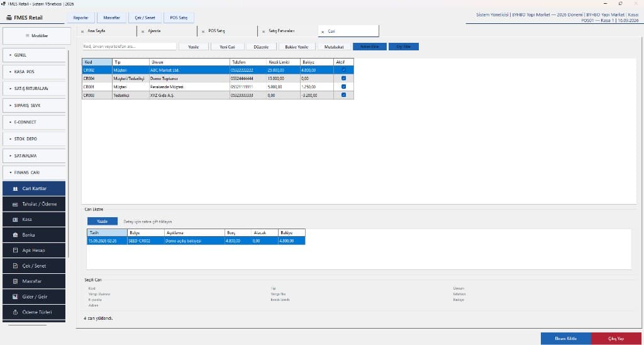
Task: Open the Çek / Senet top shortcut button
Action: pyautogui.click(x=145, y=18)
